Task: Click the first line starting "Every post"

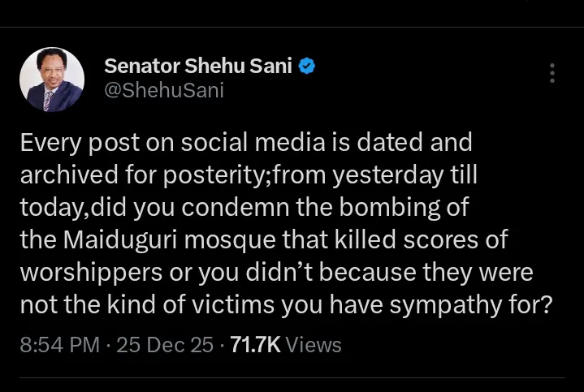Action: coord(245,144)
